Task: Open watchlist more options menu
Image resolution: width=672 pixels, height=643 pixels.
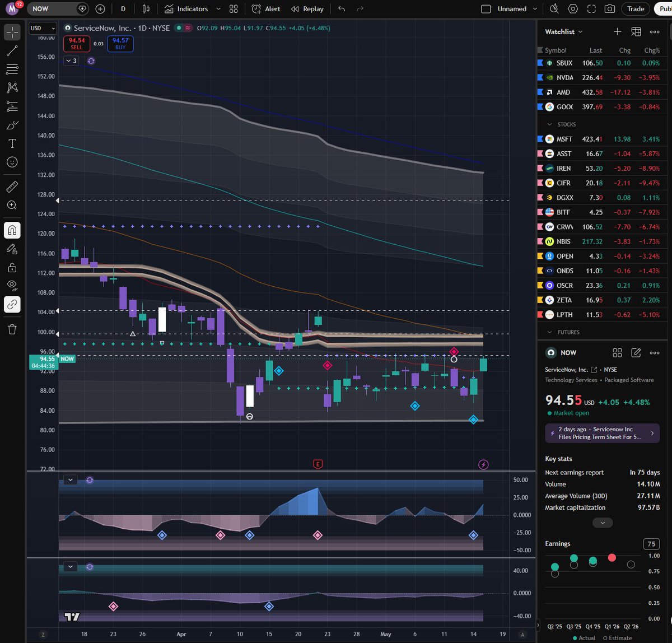Action: (x=655, y=32)
